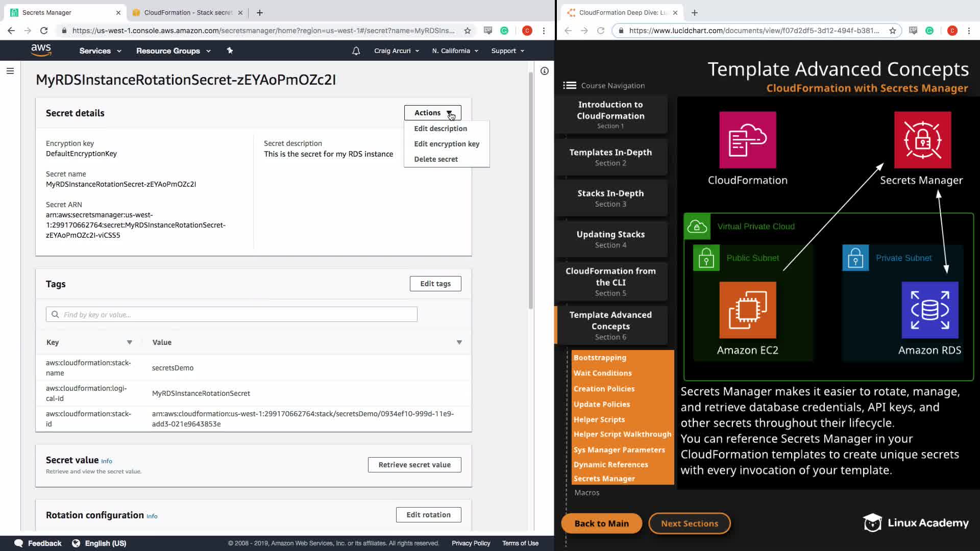Screen dimensions: 980x551
Task: Expand the Services dropdown
Action: [100, 51]
